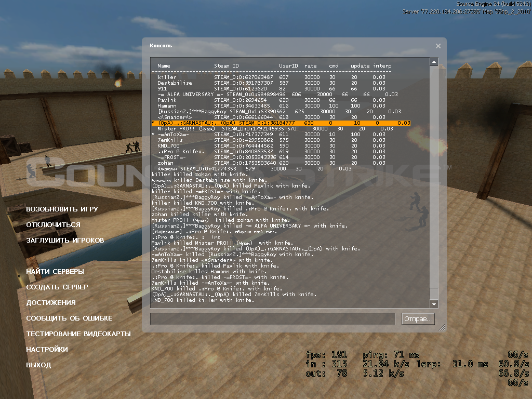Click the Source Engine build text
Image resolution: width=532 pixels, height=399 pixels.
coord(494,4)
